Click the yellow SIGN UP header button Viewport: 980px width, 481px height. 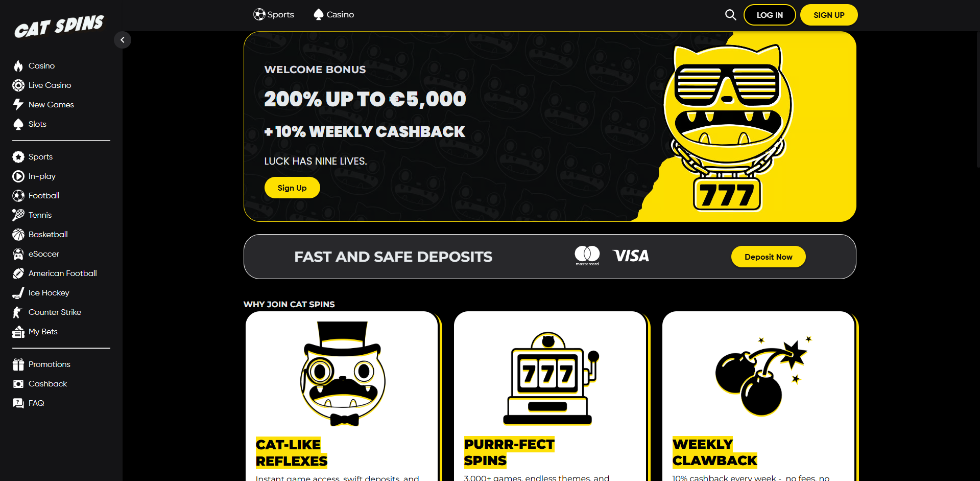click(x=829, y=15)
